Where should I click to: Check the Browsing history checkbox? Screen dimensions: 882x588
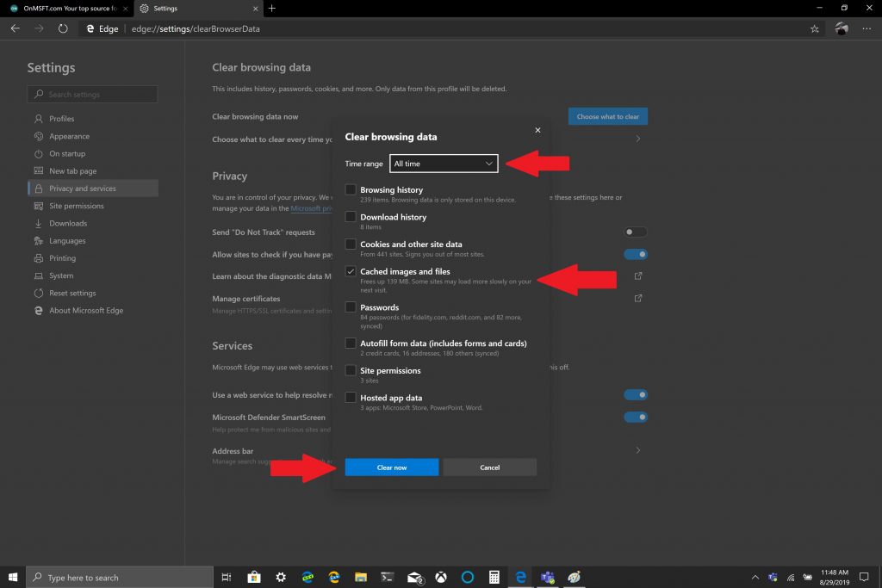coord(351,189)
